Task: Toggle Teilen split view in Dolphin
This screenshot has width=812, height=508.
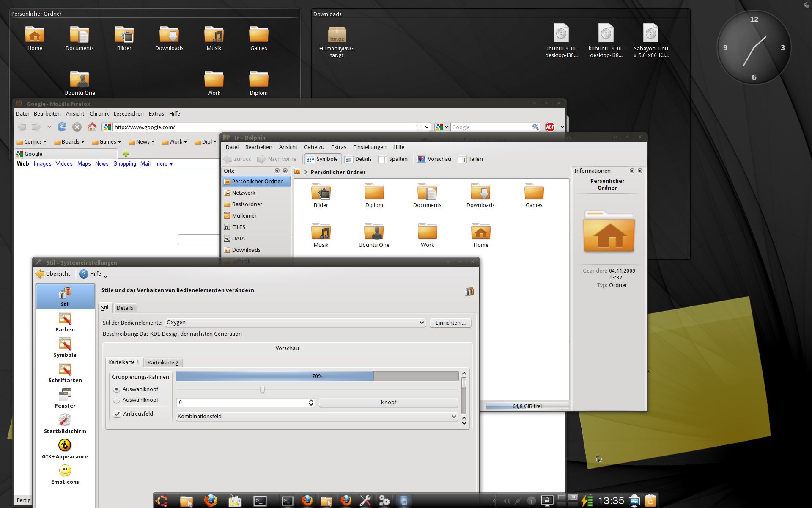Action: (x=470, y=159)
